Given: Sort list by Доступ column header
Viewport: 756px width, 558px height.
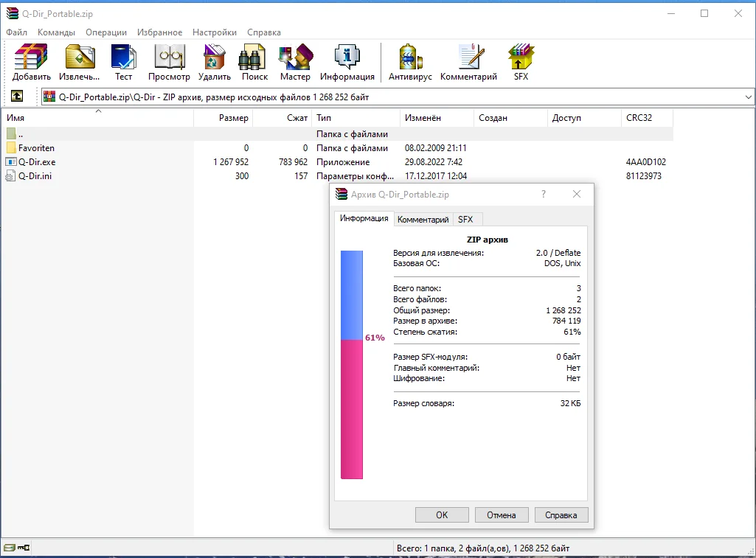Looking at the screenshot, I should click(584, 118).
